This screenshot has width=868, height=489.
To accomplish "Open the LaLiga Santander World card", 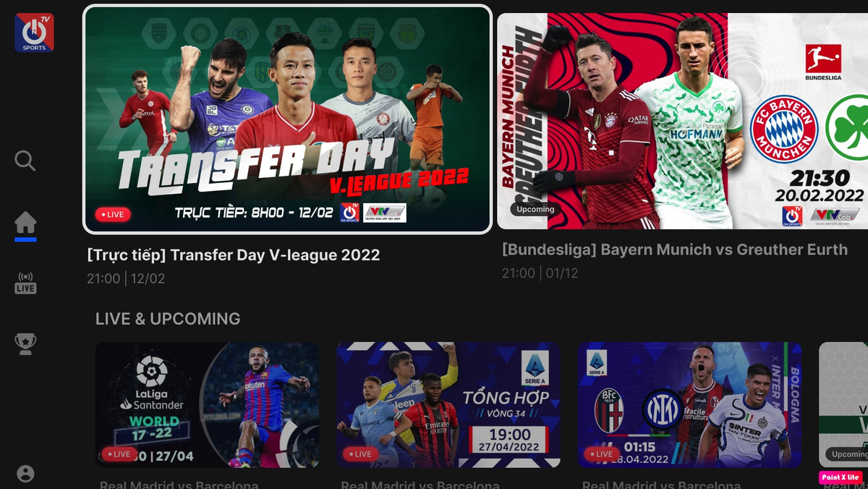I will [x=208, y=405].
